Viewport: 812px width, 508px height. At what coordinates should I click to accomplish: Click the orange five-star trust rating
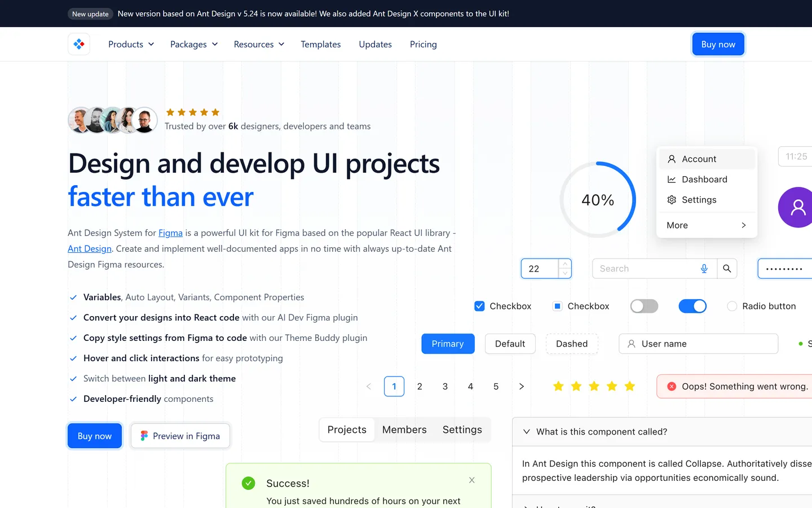click(x=193, y=112)
